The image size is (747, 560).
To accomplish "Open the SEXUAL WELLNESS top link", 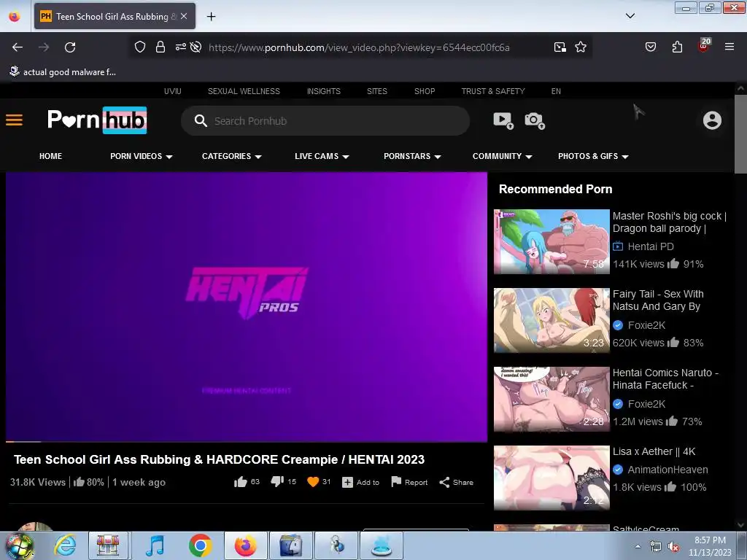I will click(x=244, y=91).
